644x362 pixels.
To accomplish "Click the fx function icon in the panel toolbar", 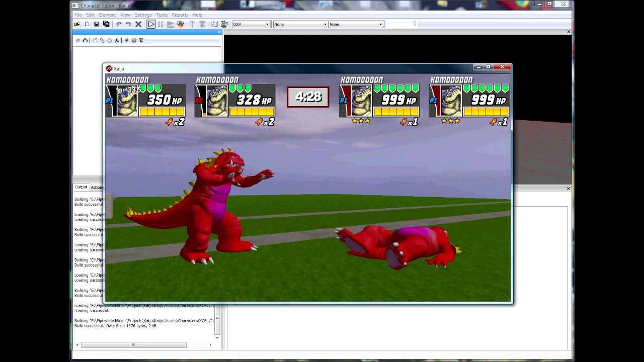I will (117, 40).
